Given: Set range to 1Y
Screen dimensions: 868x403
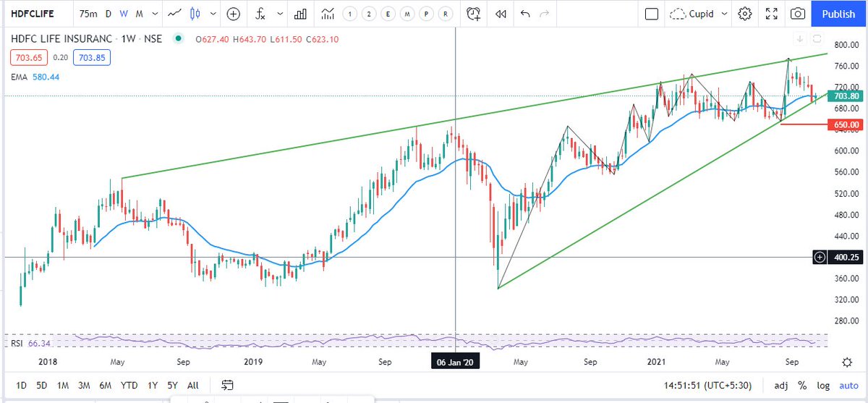Looking at the screenshot, I should pyautogui.click(x=152, y=385).
